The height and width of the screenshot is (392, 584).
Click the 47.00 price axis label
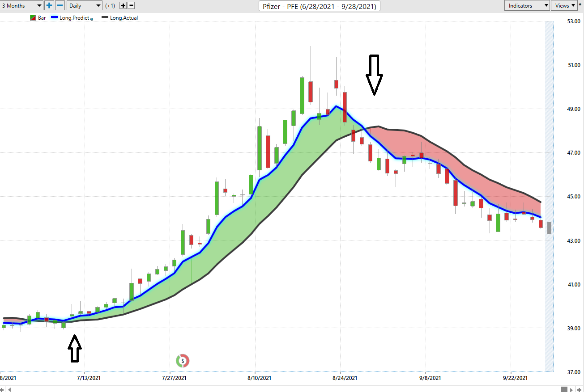pos(573,153)
